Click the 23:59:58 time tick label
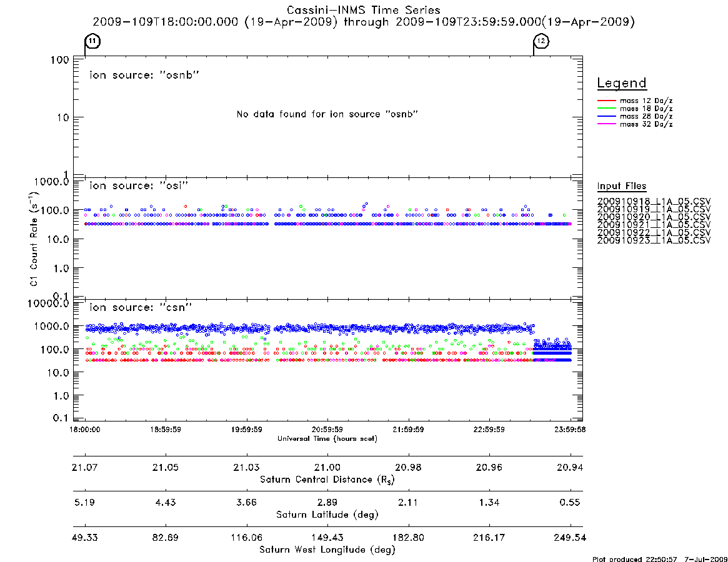 (570, 430)
